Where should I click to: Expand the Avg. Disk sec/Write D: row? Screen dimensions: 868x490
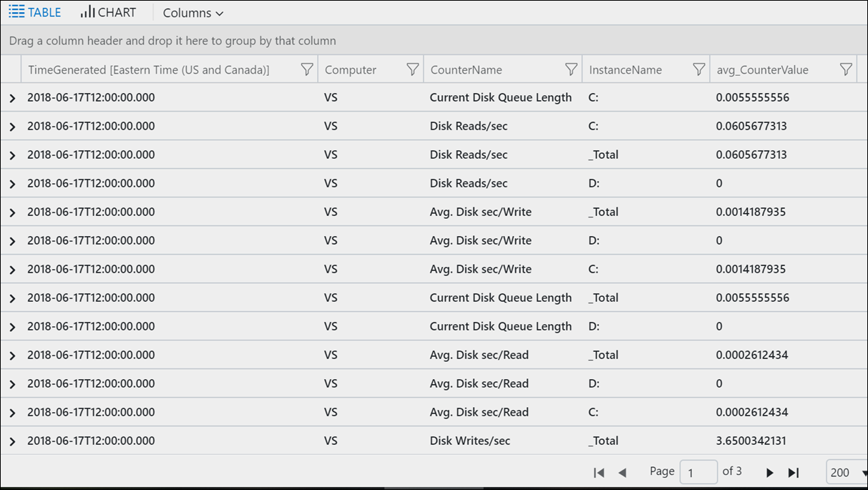point(12,241)
